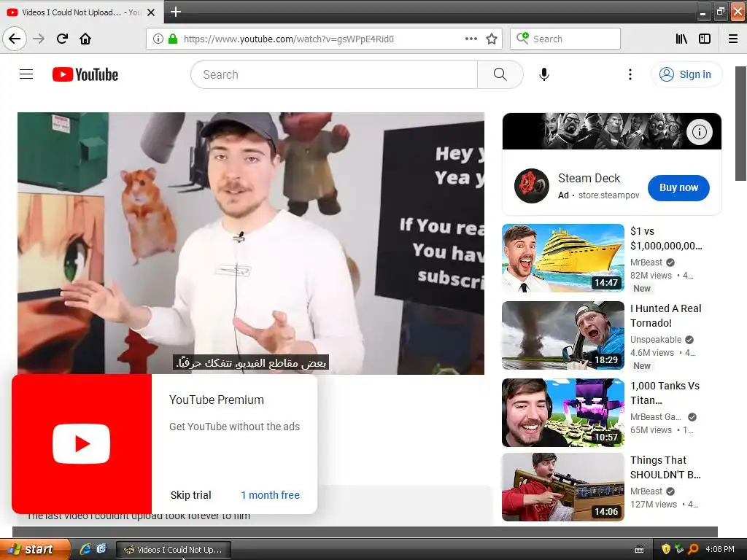The height and width of the screenshot is (560, 747).
Task: Click the Unspeakable channel name
Action: click(x=656, y=340)
